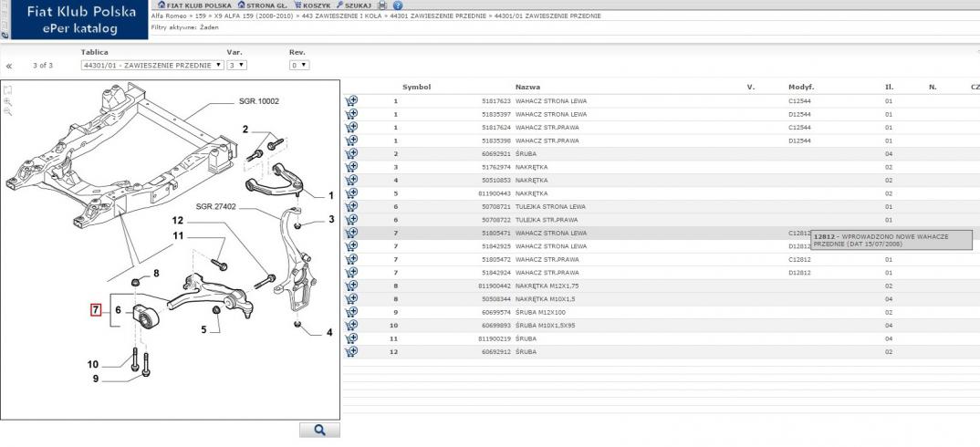
Task: Zoom out on the diagram
Action: (7, 111)
